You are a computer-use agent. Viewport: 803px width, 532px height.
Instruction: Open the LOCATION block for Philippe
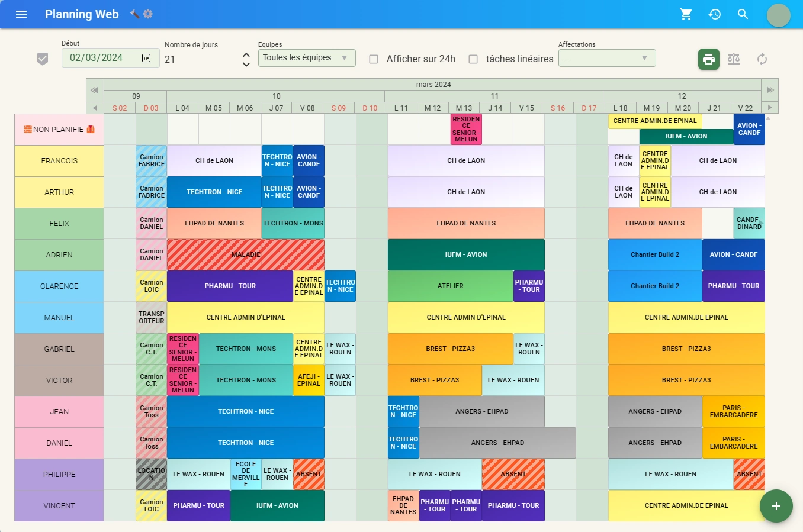tap(152, 475)
